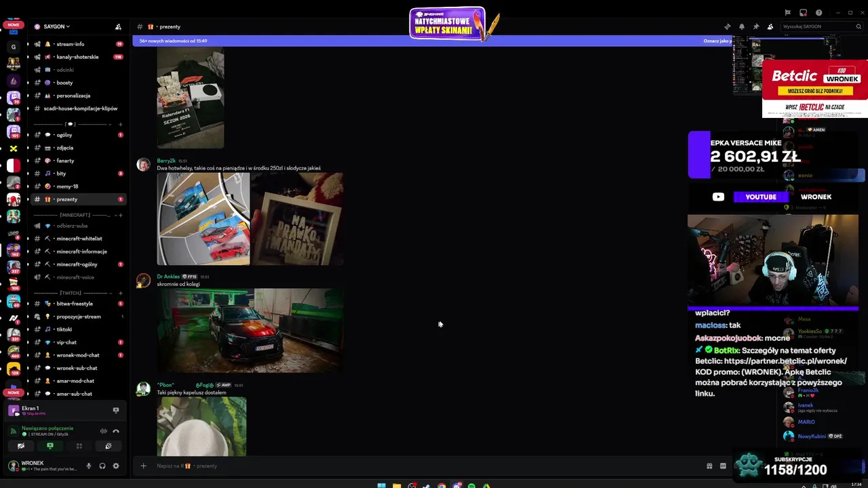868x488 pixels.
Task: Click the invite people icon beside SAYGON
Action: [118, 26]
